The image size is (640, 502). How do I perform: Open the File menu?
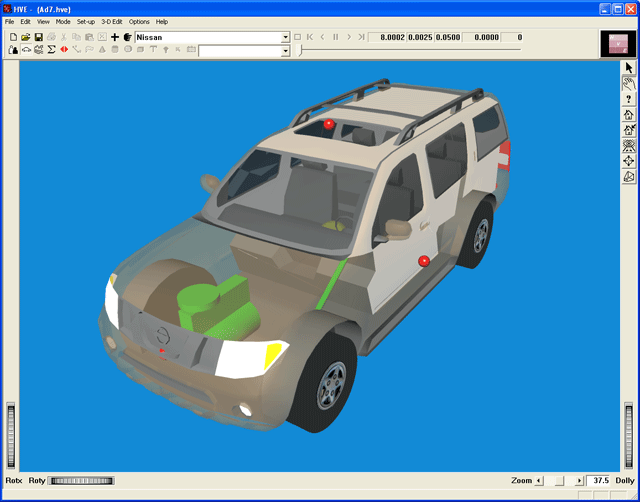9,22
